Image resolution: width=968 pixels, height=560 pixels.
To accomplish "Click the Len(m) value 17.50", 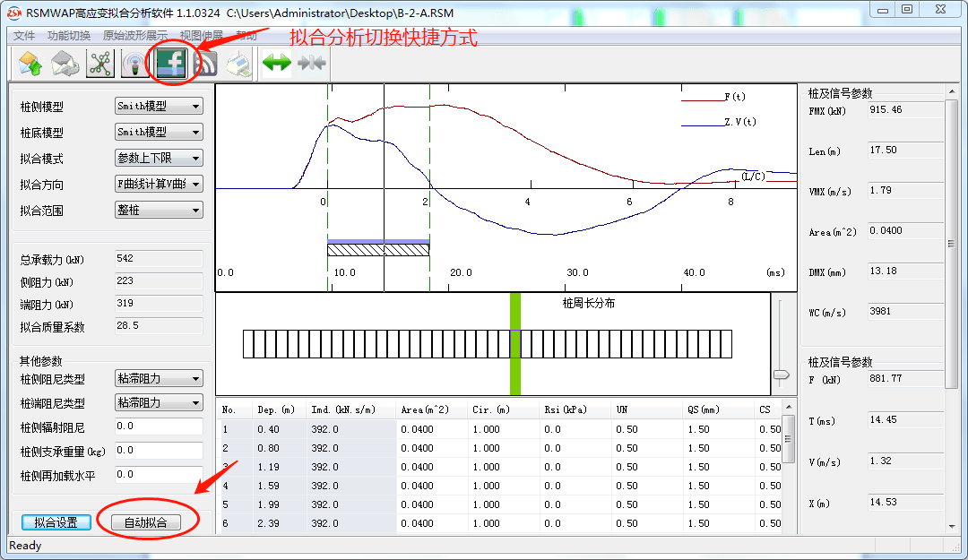I will click(905, 150).
